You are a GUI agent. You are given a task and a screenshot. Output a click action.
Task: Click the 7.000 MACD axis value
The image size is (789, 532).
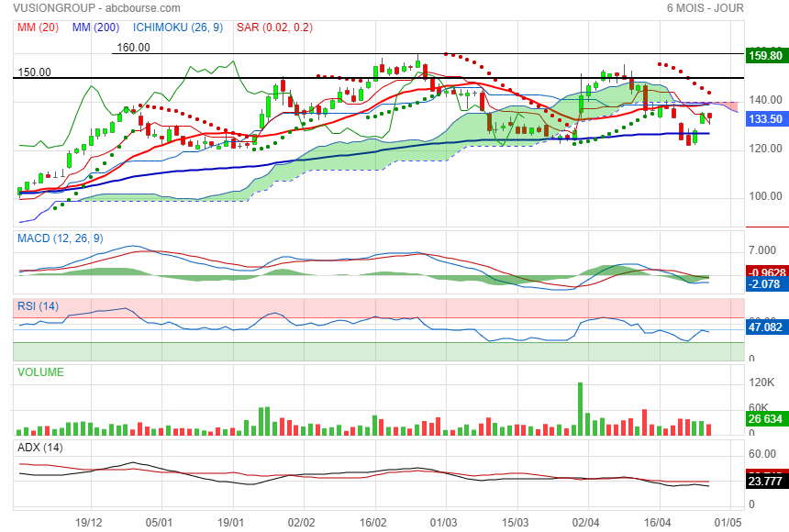coord(761,250)
